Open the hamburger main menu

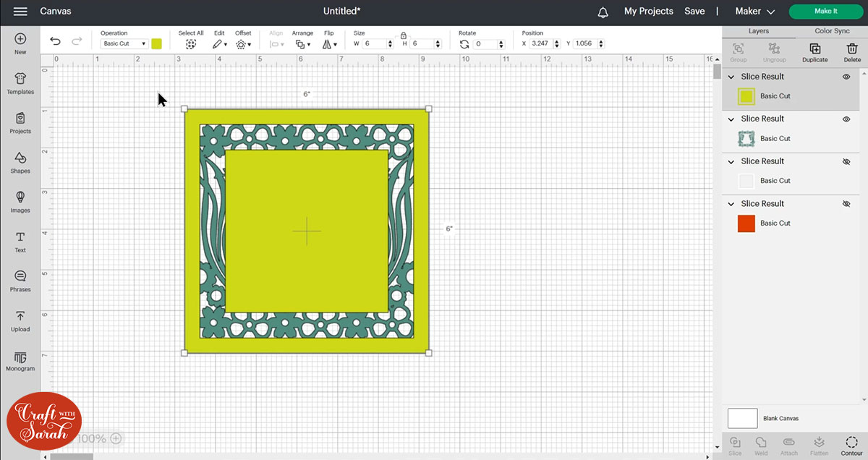click(x=20, y=12)
